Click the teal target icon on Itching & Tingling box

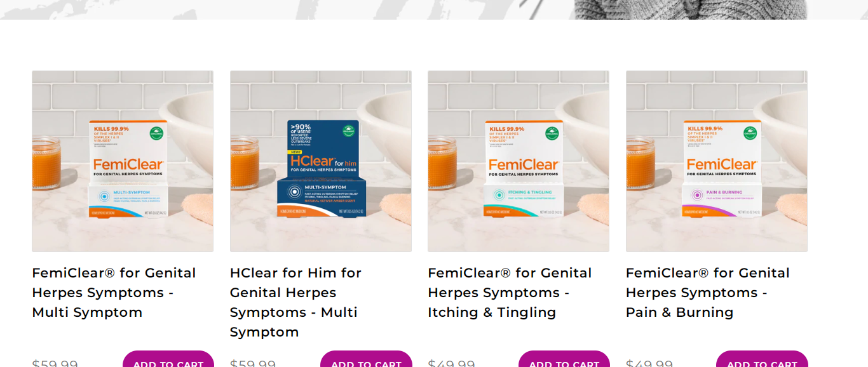coord(499,195)
